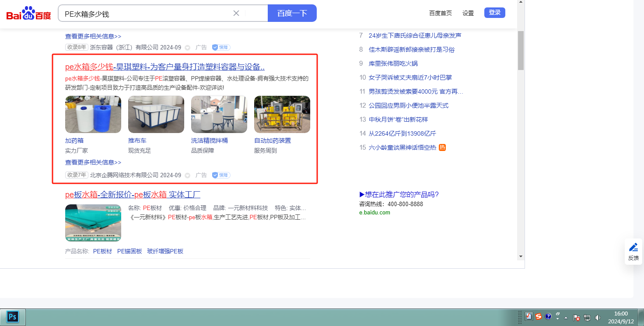The width and height of the screenshot is (644, 326).
Task: Click the volume speaker tray icon
Action: [x=598, y=318]
